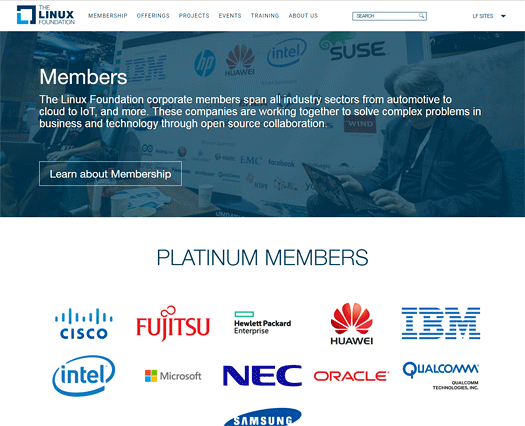This screenshot has width=525, height=426.
Task: Select the Hewlett Packard Enterprise logo
Action: click(262, 323)
